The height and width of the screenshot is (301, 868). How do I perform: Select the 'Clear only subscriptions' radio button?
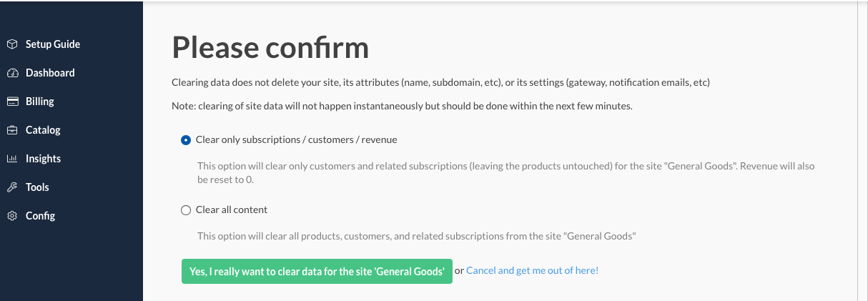pyautogui.click(x=186, y=140)
